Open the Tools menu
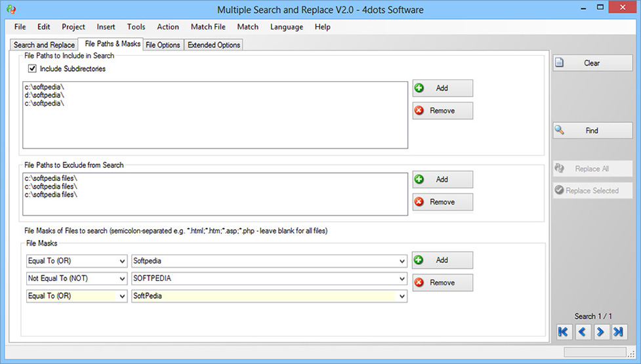Image resolution: width=641 pixels, height=364 pixels. (x=136, y=27)
